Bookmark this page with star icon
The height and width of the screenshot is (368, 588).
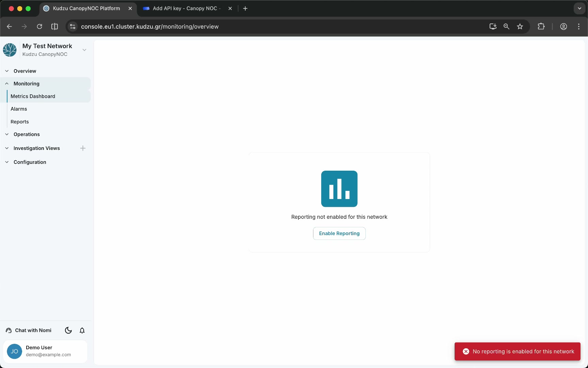coord(520,27)
